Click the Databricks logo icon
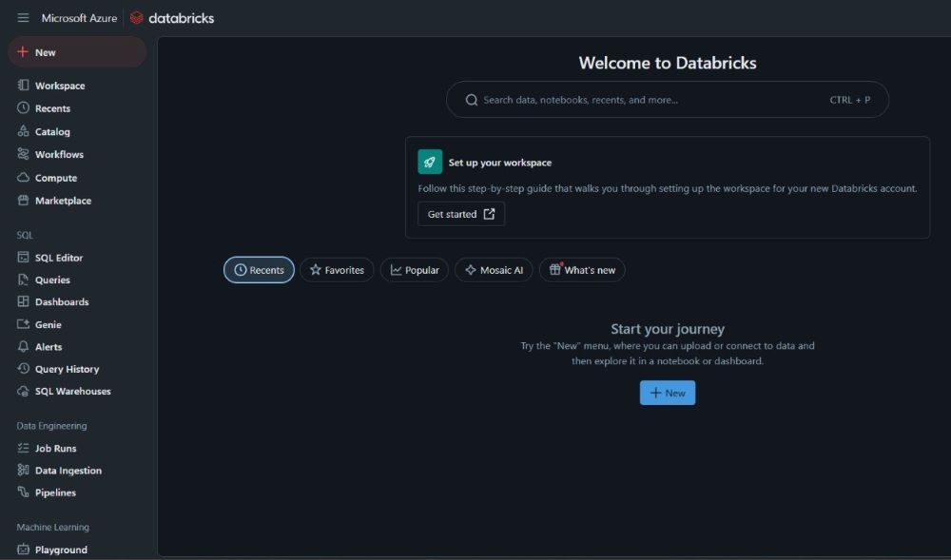951x560 pixels. click(137, 18)
